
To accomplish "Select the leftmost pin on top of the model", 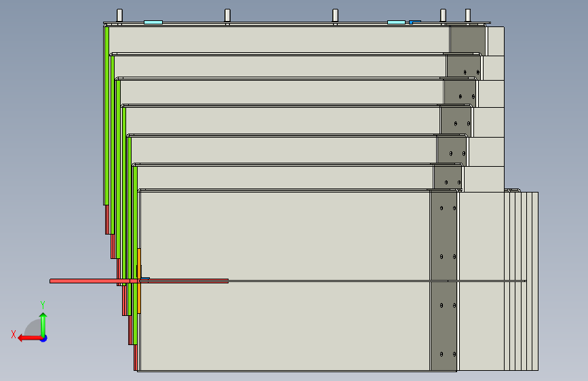I will click(119, 16).
